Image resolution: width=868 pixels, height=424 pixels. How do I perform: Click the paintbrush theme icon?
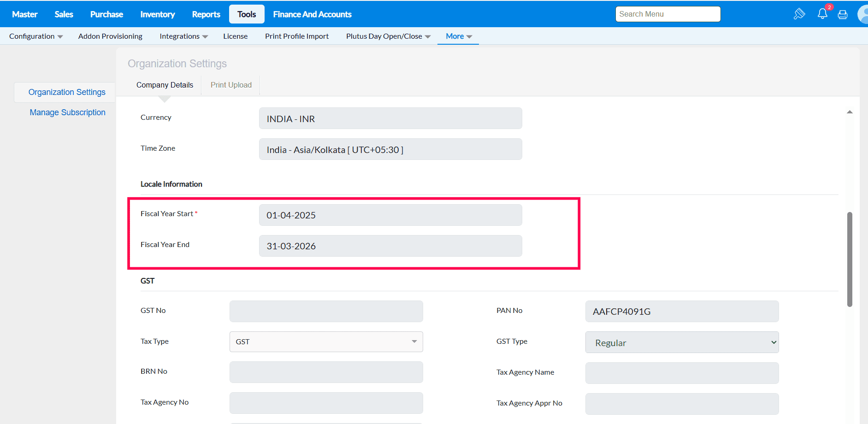(x=799, y=14)
